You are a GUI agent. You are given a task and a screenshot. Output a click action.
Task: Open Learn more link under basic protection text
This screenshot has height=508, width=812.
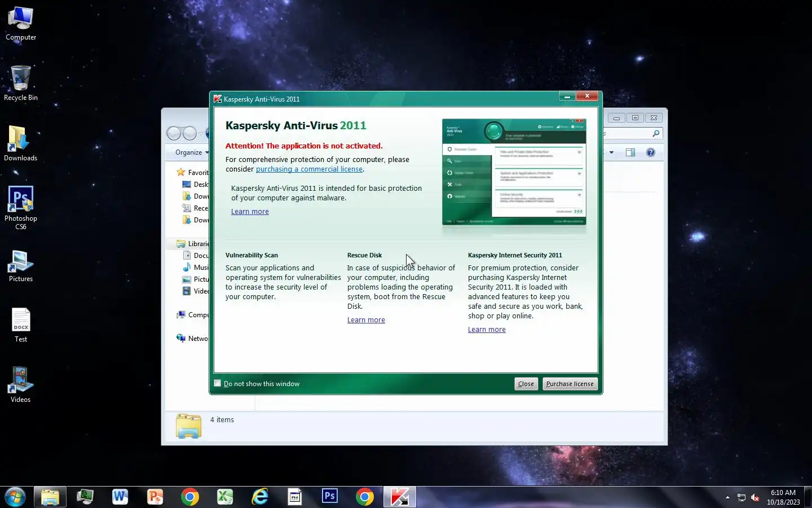coord(250,211)
